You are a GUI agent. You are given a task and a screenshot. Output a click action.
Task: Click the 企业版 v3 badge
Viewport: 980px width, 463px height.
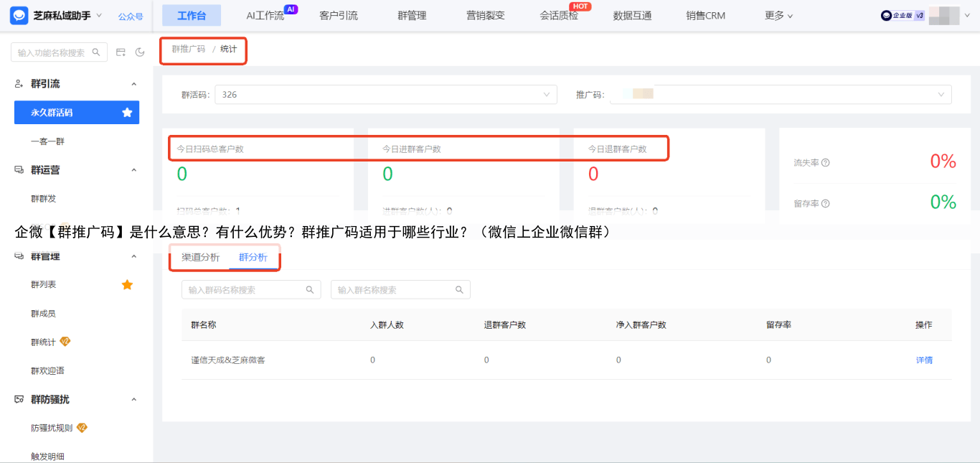pos(903,15)
